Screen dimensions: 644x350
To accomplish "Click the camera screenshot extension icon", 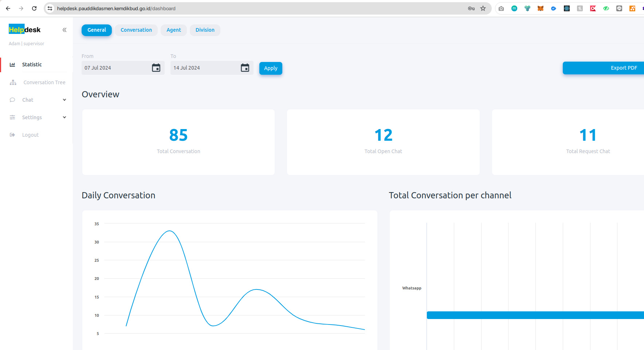I will point(501,8).
